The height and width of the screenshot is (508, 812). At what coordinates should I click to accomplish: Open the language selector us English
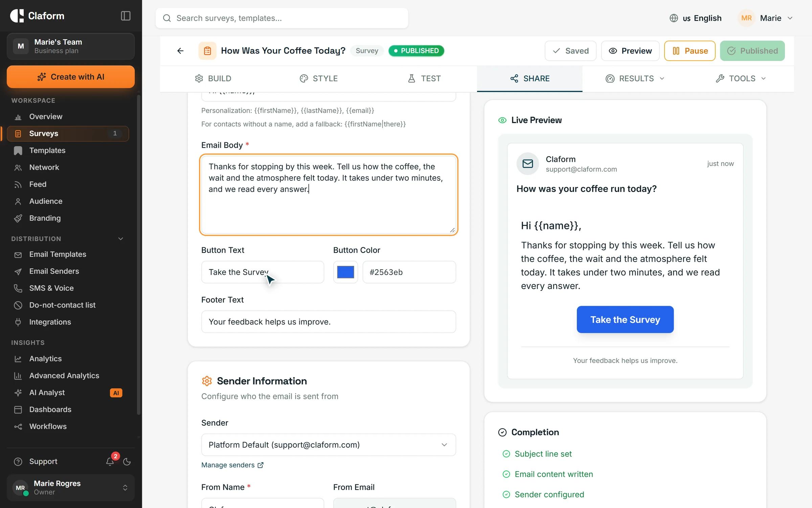695,18
